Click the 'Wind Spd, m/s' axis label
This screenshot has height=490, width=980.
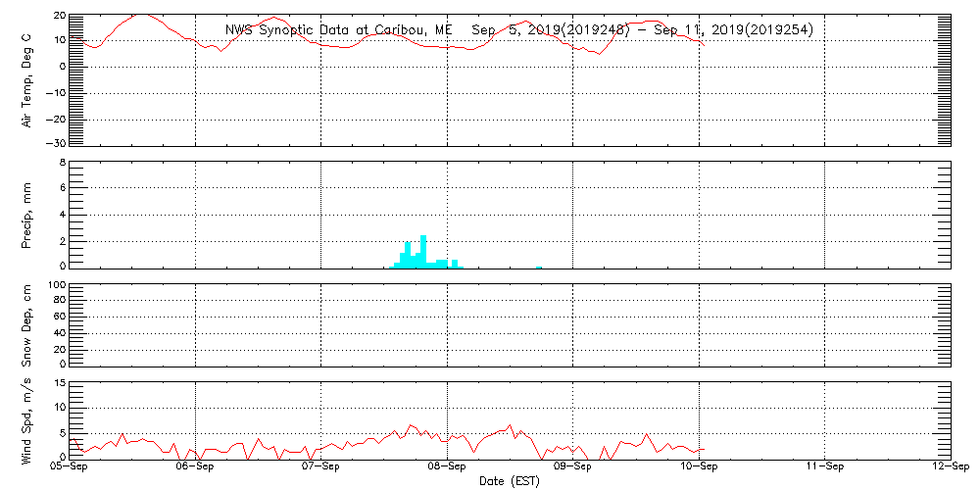click(x=26, y=421)
